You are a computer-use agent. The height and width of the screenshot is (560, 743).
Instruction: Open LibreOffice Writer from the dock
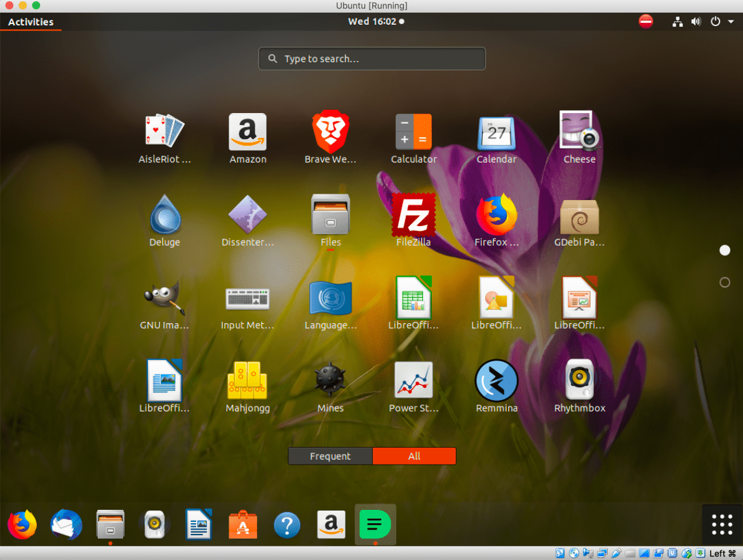pos(199,524)
